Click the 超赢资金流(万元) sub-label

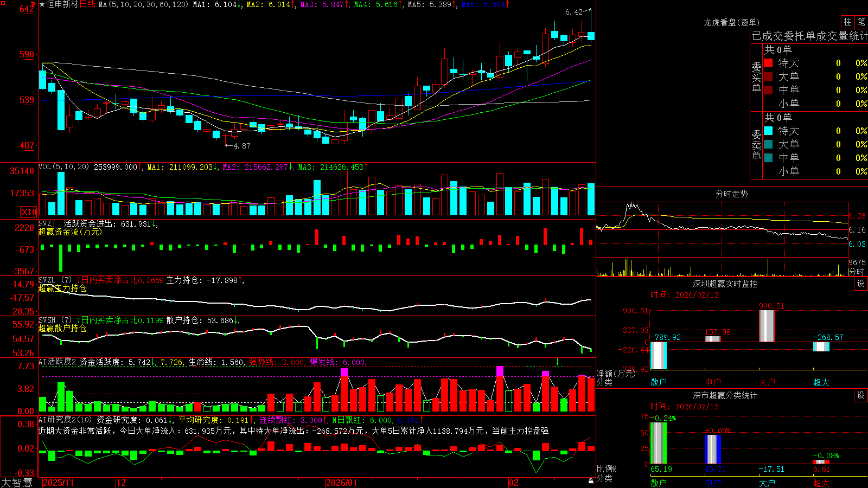pos(70,232)
